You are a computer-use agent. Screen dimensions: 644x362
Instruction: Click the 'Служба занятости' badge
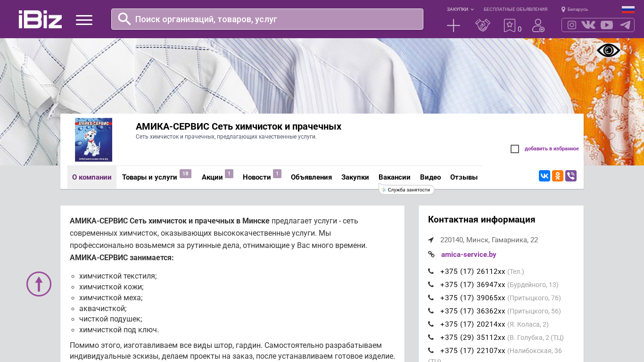pyautogui.click(x=406, y=189)
